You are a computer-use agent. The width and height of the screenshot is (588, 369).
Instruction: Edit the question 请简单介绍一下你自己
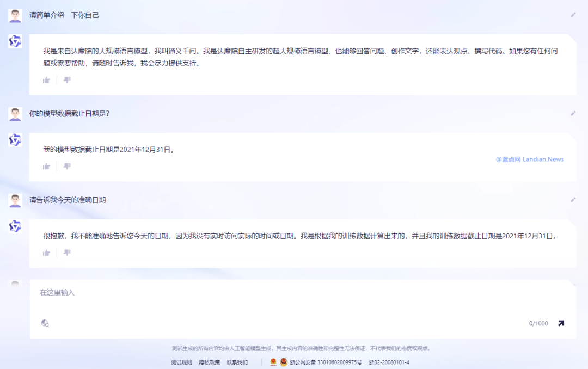(573, 15)
